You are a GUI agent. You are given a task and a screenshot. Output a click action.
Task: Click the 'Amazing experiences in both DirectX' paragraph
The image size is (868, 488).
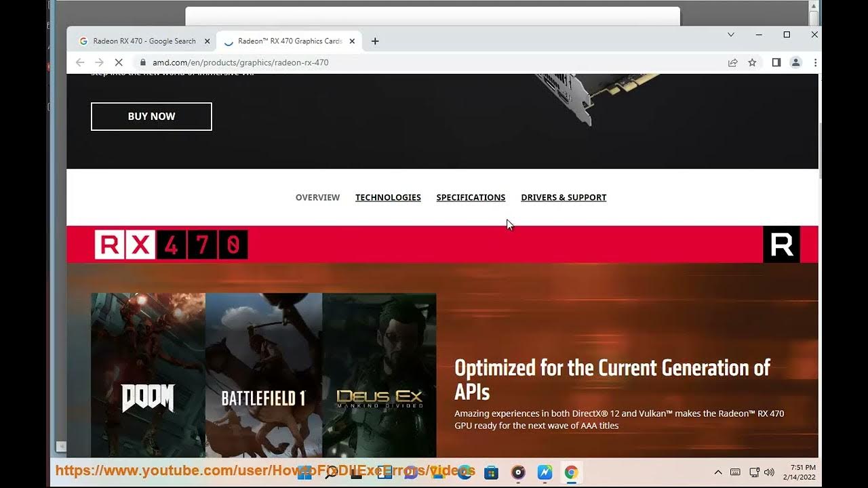[x=619, y=420]
